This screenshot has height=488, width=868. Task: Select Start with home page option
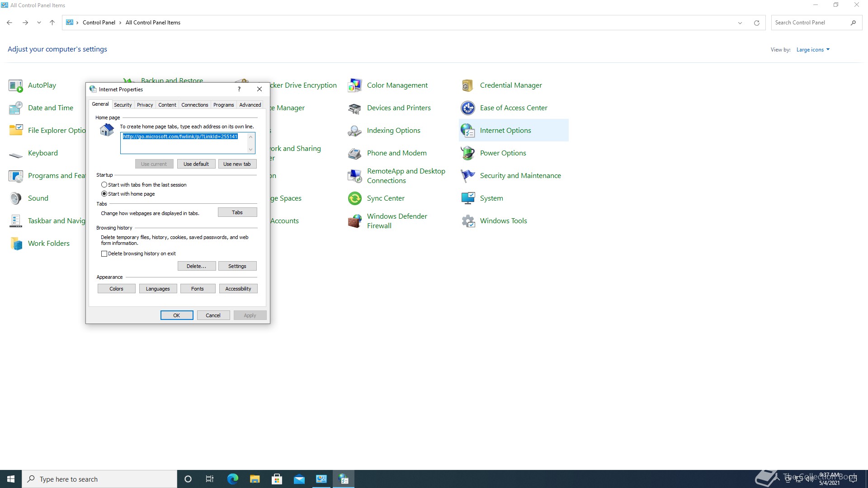tap(104, 194)
